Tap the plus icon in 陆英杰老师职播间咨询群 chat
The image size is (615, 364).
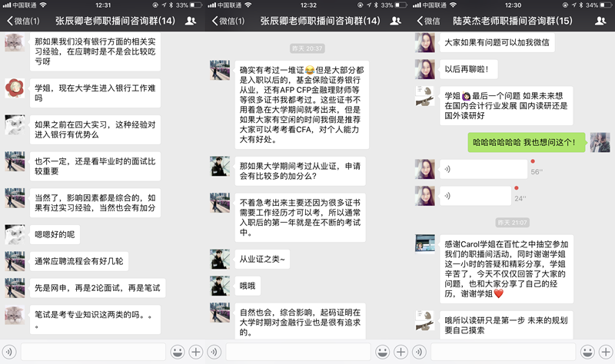tap(605, 352)
